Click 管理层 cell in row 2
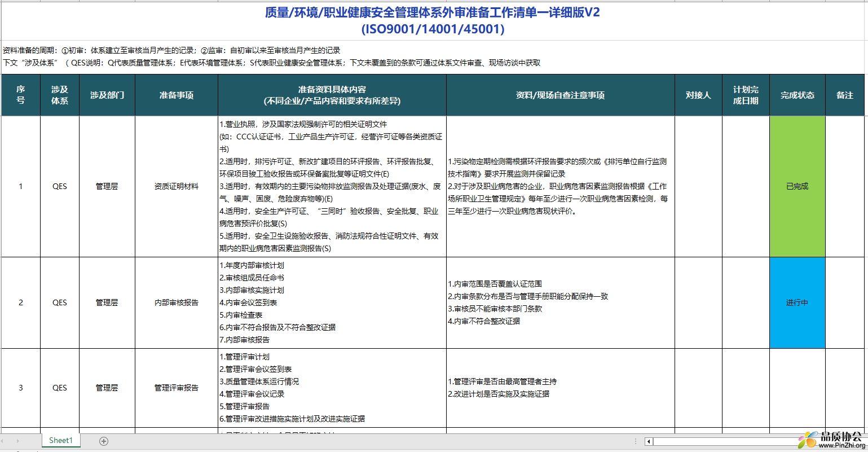The image size is (868, 452). [x=107, y=303]
